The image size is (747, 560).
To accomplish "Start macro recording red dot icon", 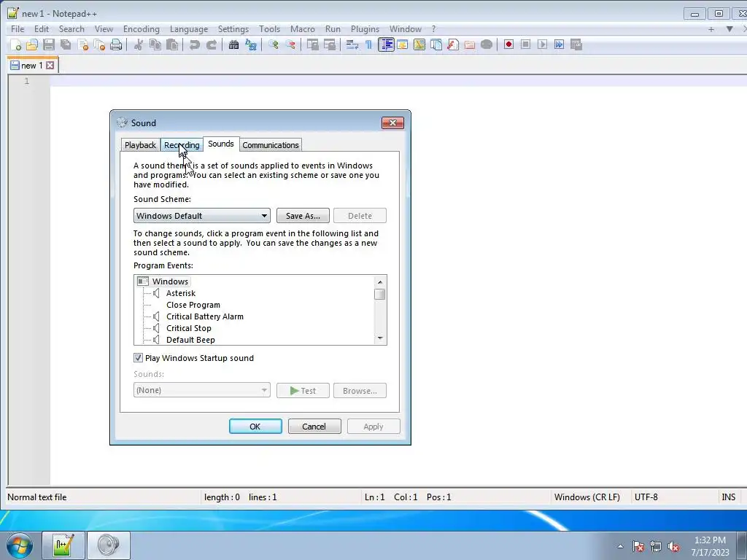I will click(508, 44).
